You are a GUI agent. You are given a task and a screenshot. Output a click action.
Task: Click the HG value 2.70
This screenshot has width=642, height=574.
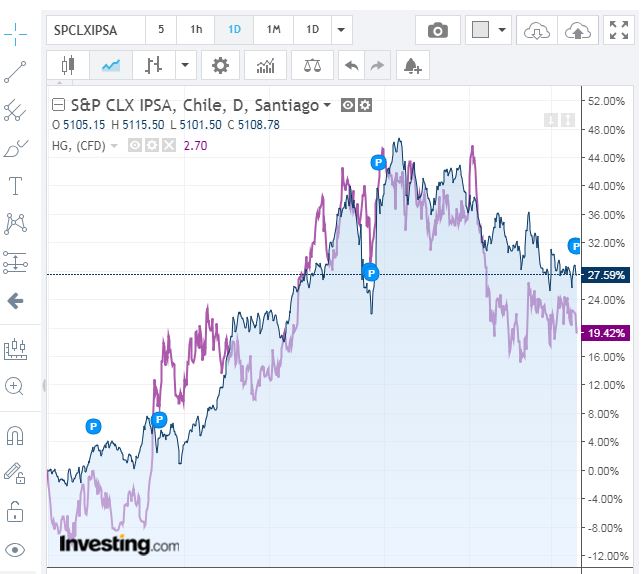195,146
